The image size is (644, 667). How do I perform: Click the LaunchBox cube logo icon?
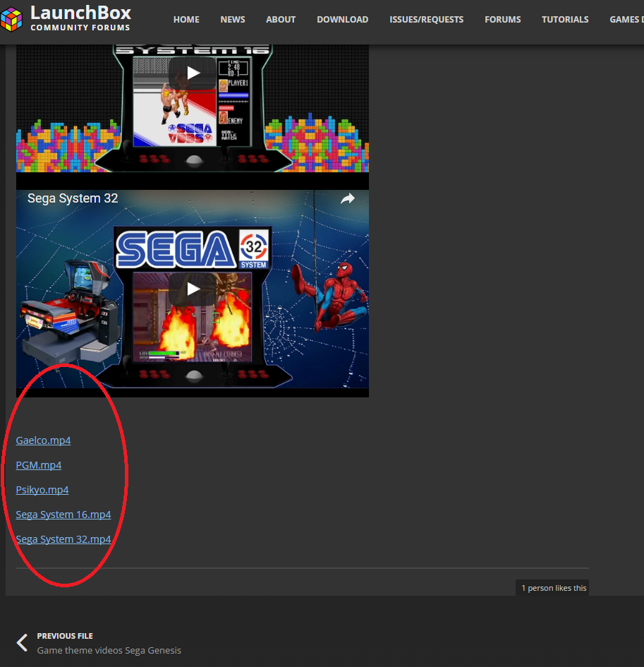(11, 20)
